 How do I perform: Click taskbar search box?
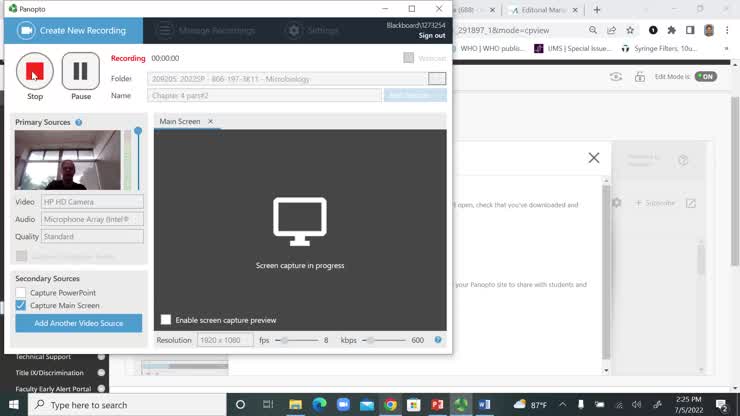[x=127, y=405]
